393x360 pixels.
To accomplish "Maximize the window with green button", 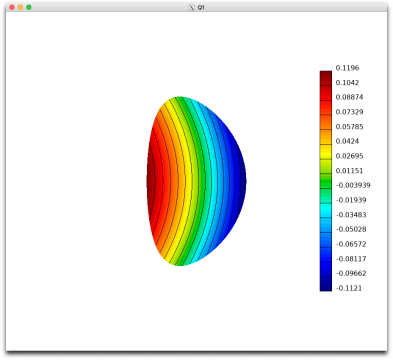I will point(29,7).
